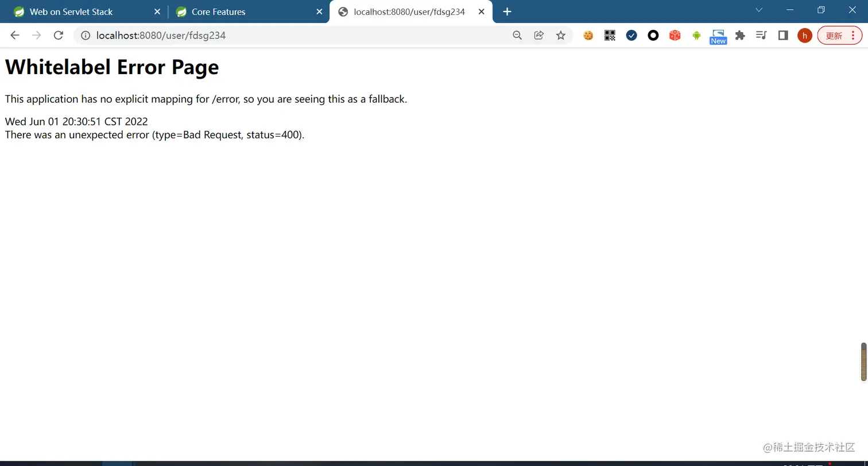View site information icon in address bar
Screen dimensions: 868x466
[x=86, y=36]
